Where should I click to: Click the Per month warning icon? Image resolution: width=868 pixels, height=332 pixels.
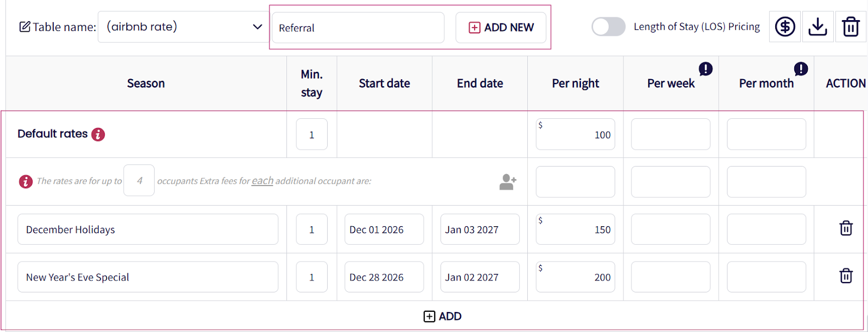[801, 69]
